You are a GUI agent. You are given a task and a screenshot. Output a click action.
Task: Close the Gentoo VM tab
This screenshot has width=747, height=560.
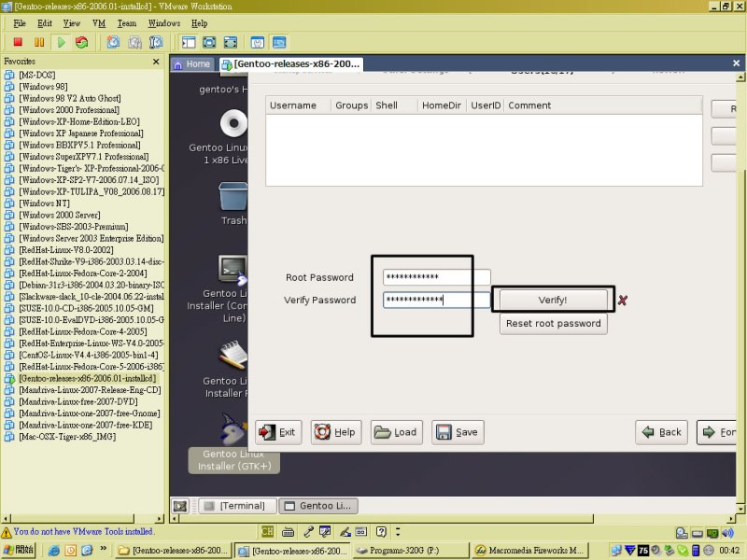[736, 63]
